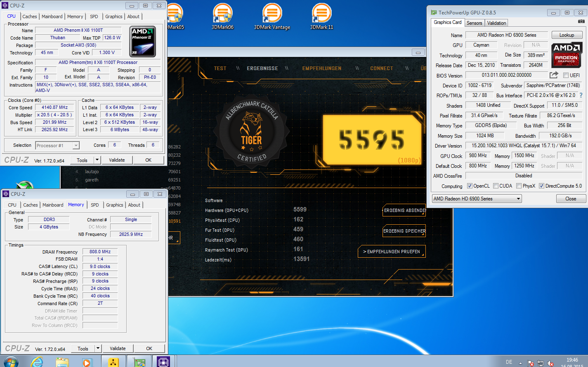Image resolution: width=588 pixels, height=367 pixels.
Task: Open Mainboard tab in CPU-Z processor window
Action: point(52,16)
